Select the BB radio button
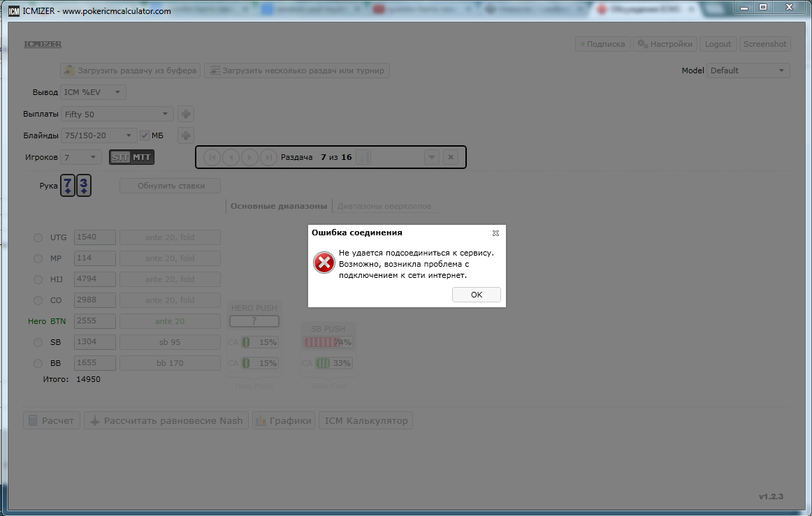 [38, 363]
